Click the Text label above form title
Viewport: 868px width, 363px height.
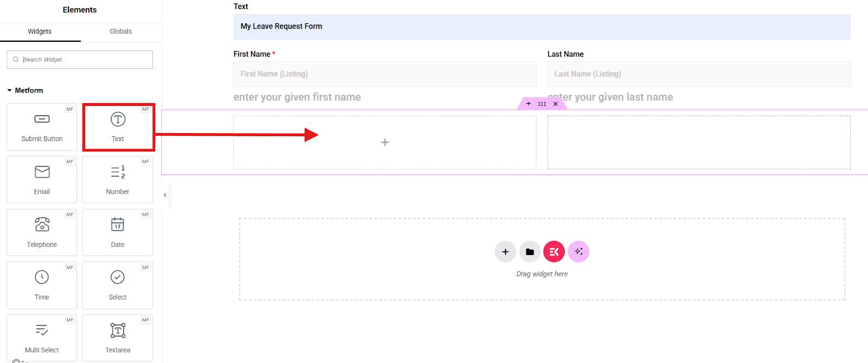241,7
